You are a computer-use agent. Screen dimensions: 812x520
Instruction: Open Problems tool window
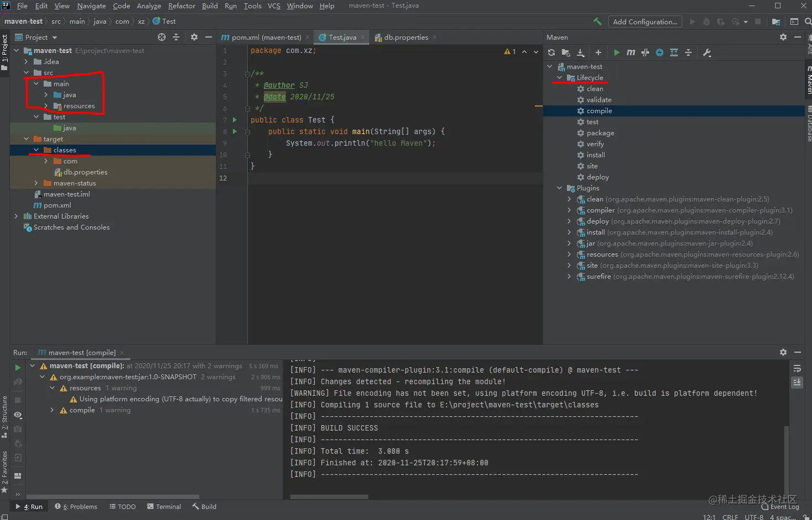click(76, 506)
